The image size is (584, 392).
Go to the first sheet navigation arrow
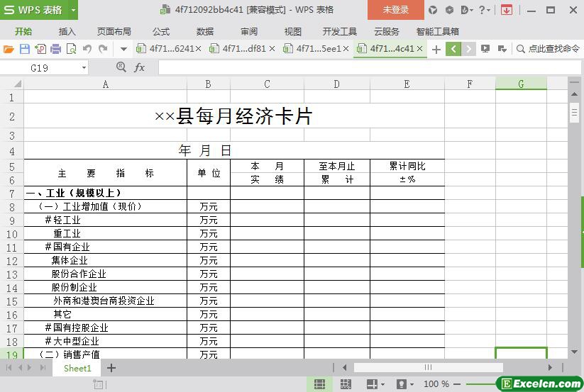(9, 368)
